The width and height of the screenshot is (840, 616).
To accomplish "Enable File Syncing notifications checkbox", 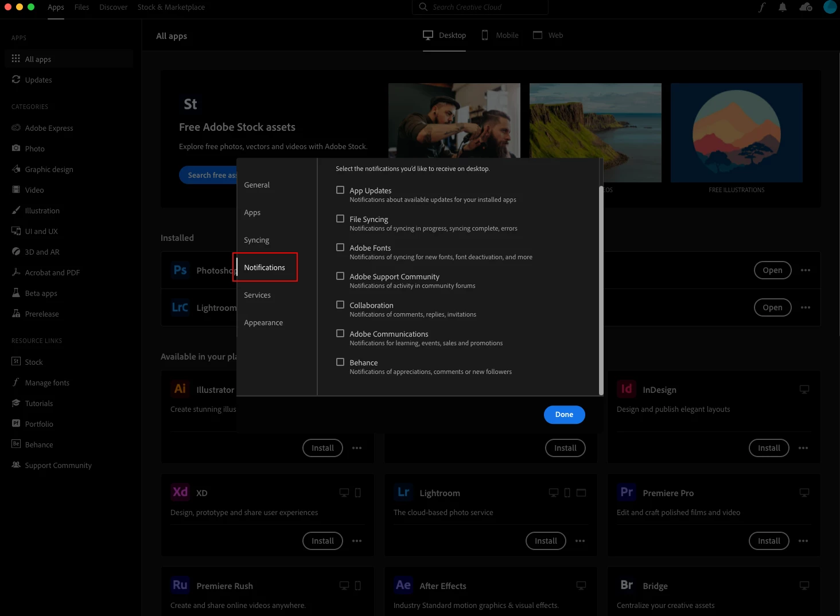I will 340,219.
